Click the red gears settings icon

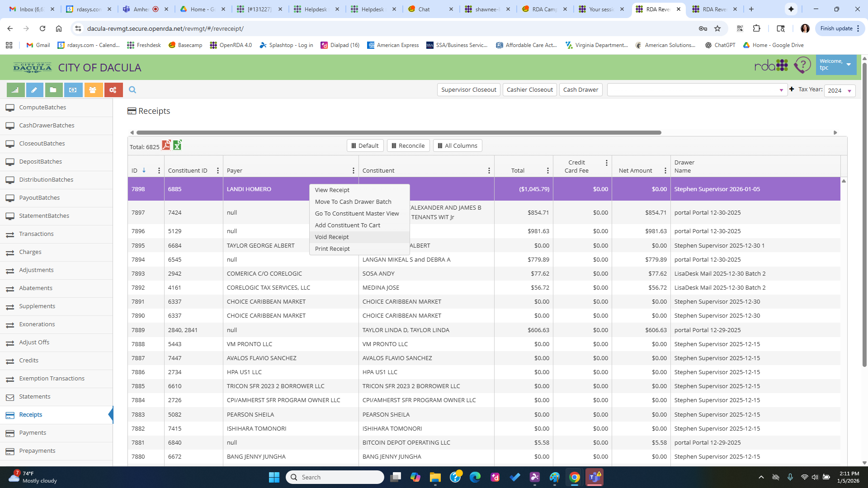(x=113, y=90)
